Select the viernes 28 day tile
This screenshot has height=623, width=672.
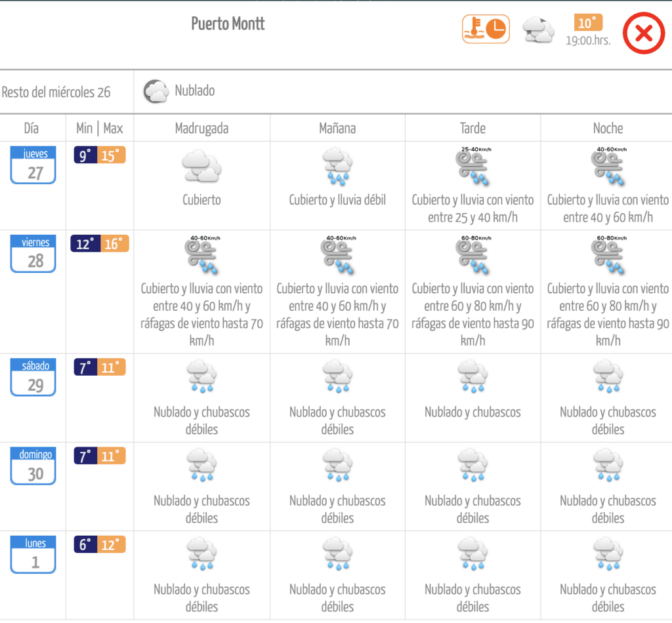33,254
